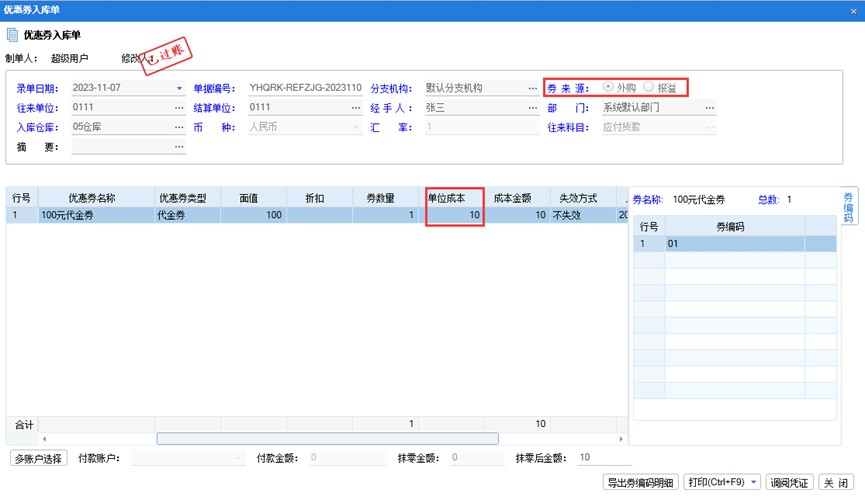The height and width of the screenshot is (500, 865).
Task: Click the 调阅凭证 button
Action: pos(789,482)
